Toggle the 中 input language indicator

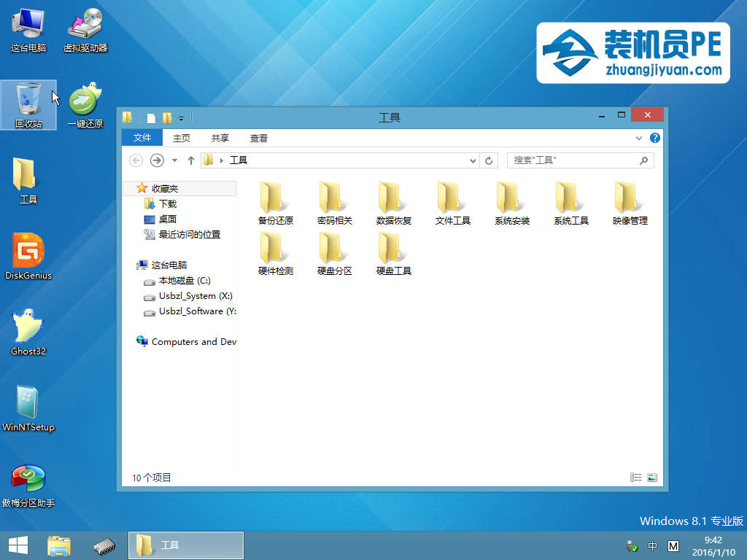[x=652, y=545]
